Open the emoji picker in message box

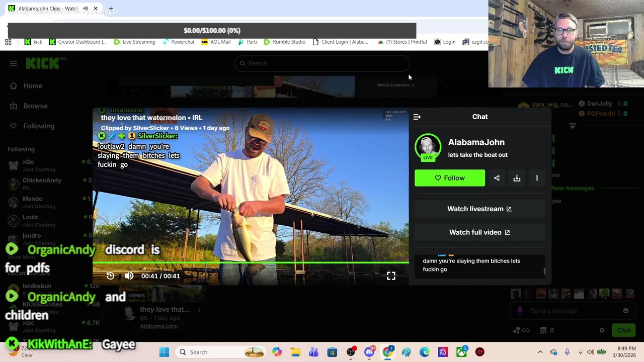point(626,311)
